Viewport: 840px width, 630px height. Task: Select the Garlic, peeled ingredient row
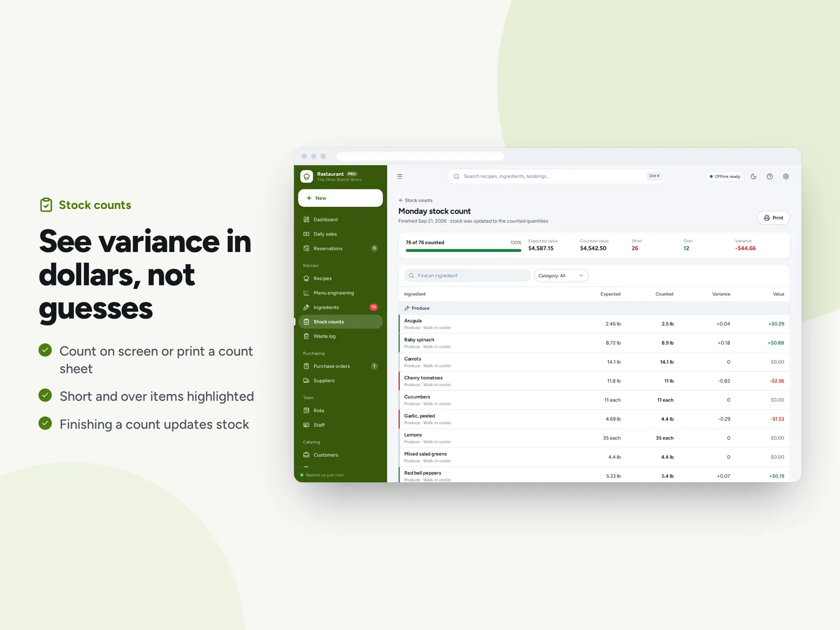pos(594,419)
